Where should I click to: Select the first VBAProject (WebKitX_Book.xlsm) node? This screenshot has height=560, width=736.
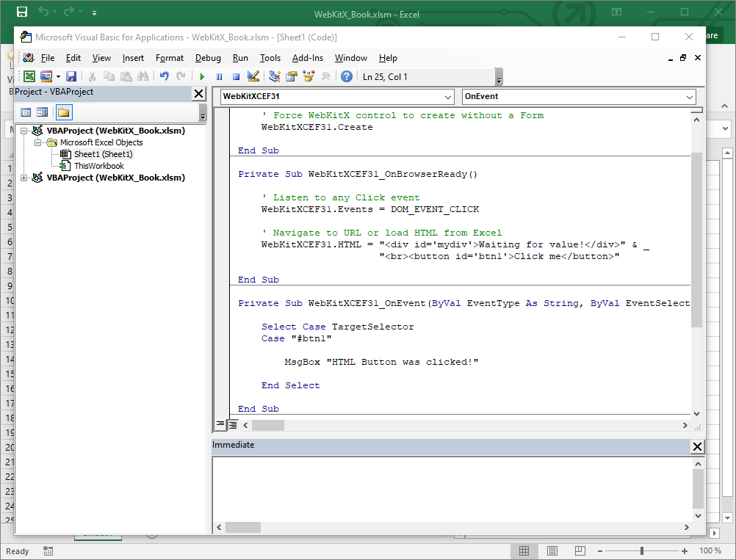point(115,131)
